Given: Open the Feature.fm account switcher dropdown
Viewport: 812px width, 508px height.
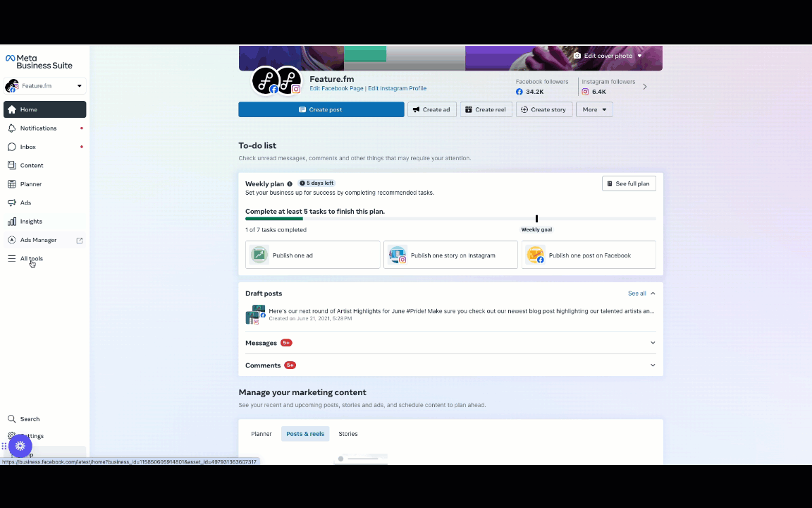Looking at the screenshot, I should pyautogui.click(x=45, y=85).
